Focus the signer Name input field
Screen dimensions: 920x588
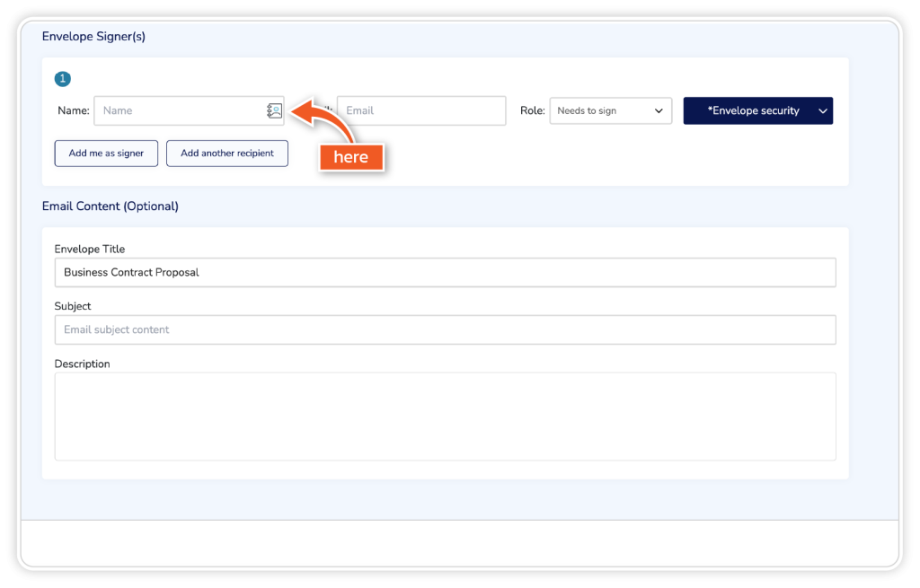tap(180, 110)
